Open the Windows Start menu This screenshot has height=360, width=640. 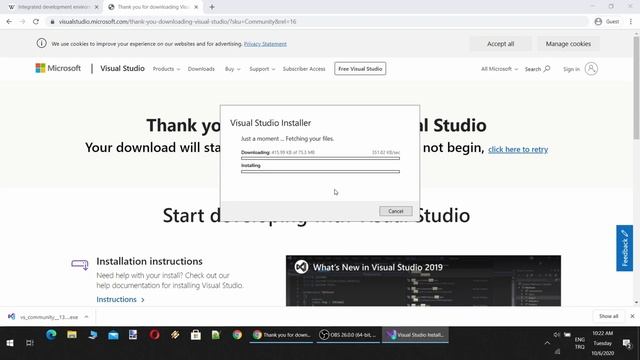coord(10,343)
